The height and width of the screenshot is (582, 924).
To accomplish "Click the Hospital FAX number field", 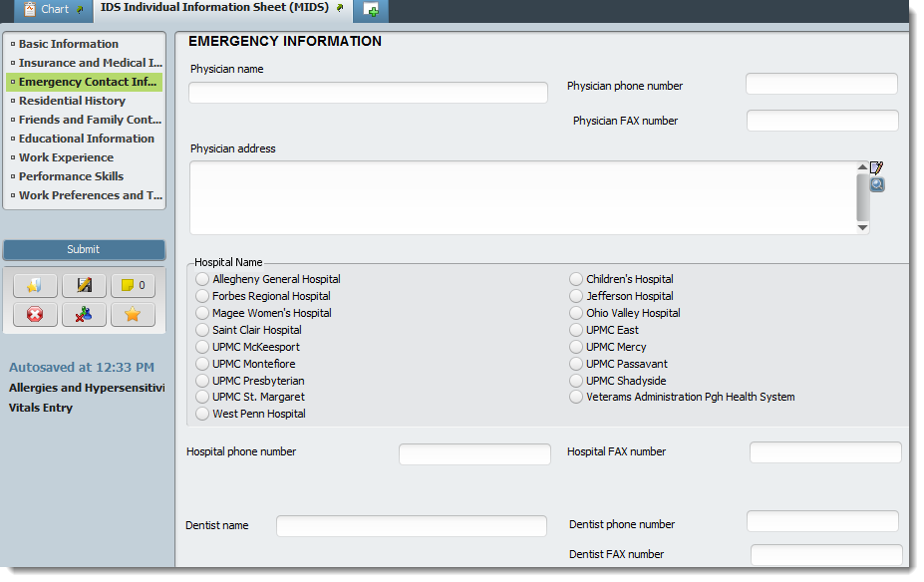I will 825,452.
